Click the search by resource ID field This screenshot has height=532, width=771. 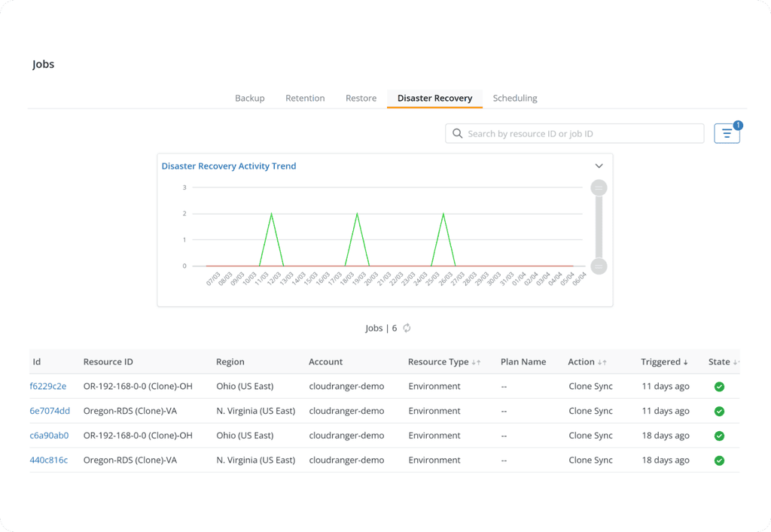point(574,133)
